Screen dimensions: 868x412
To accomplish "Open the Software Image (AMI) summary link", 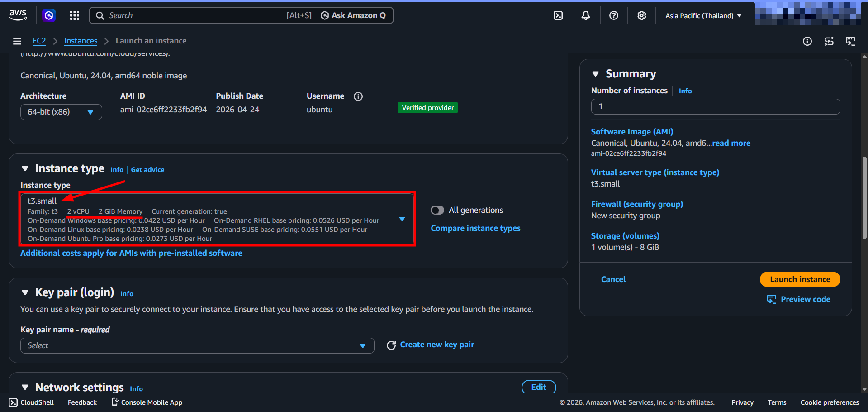I will pos(632,132).
